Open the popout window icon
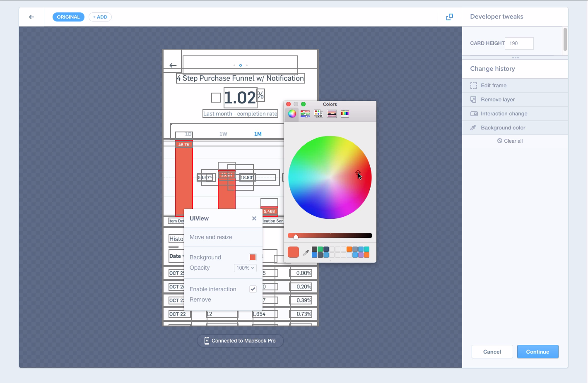This screenshot has height=383, width=588. click(x=449, y=17)
